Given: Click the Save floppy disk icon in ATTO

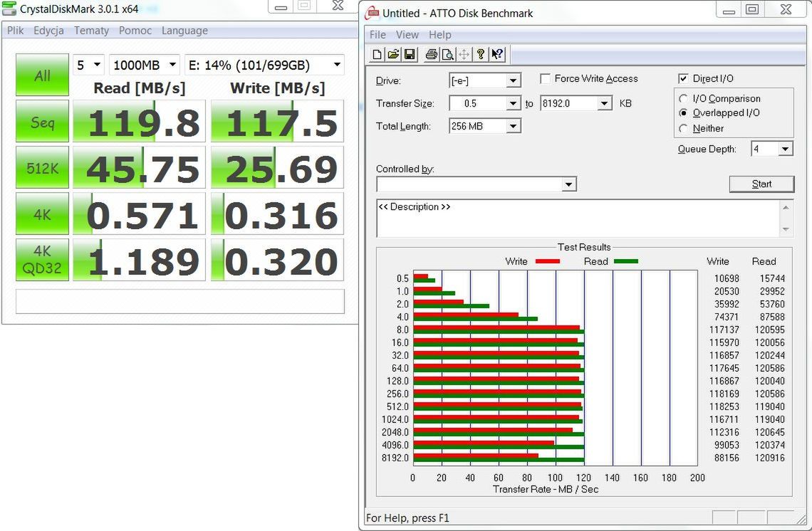Looking at the screenshot, I should click(410, 54).
